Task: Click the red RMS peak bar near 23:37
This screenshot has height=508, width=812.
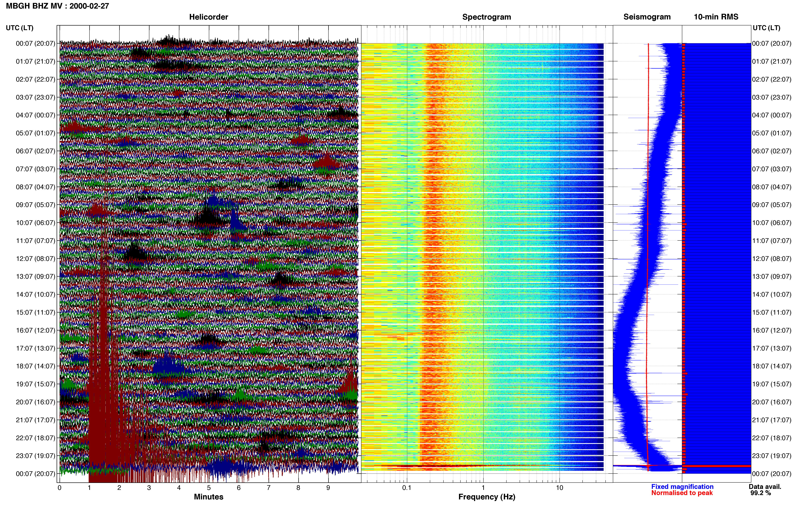Action: (x=716, y=466)
